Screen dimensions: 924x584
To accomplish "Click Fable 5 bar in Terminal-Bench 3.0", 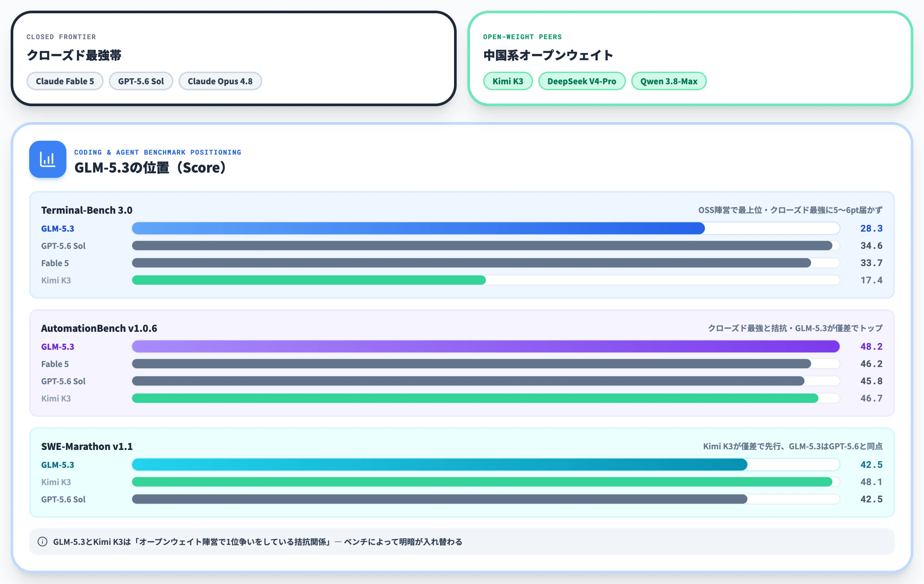I will (472, 263).
